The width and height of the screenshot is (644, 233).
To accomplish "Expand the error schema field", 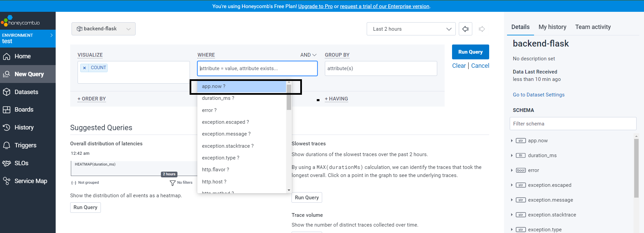I will 512,170.
